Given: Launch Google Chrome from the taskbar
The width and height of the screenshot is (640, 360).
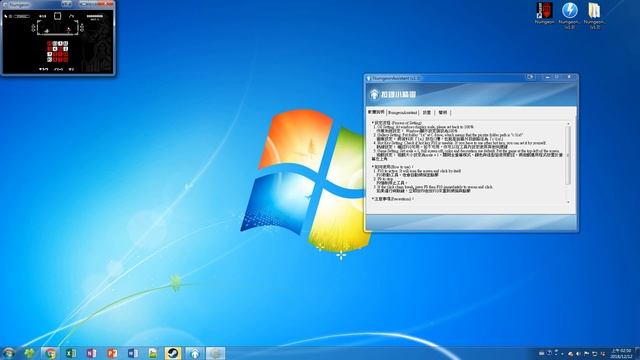Looking at the screenshot, I should click(50, 353).
